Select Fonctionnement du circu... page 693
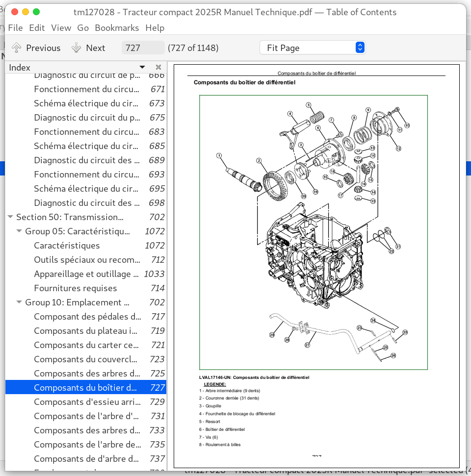Image resolution: width=471 pixels, height=476 pixels. click(x=86, y=174)
